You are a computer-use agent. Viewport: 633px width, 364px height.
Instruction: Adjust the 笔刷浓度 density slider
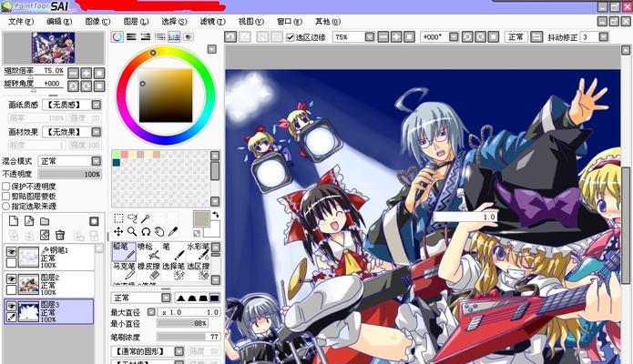click(188, 337)
